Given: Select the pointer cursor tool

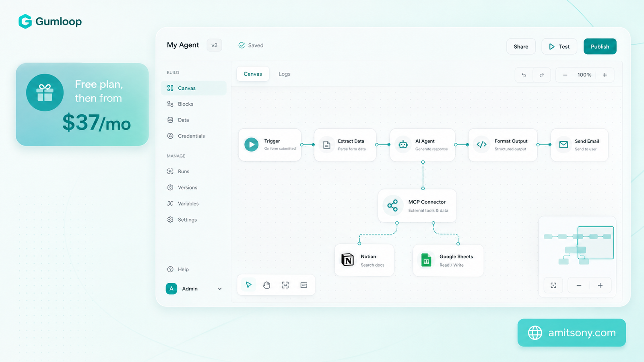Looking at the screenshot, I should [x=249, y=285].
